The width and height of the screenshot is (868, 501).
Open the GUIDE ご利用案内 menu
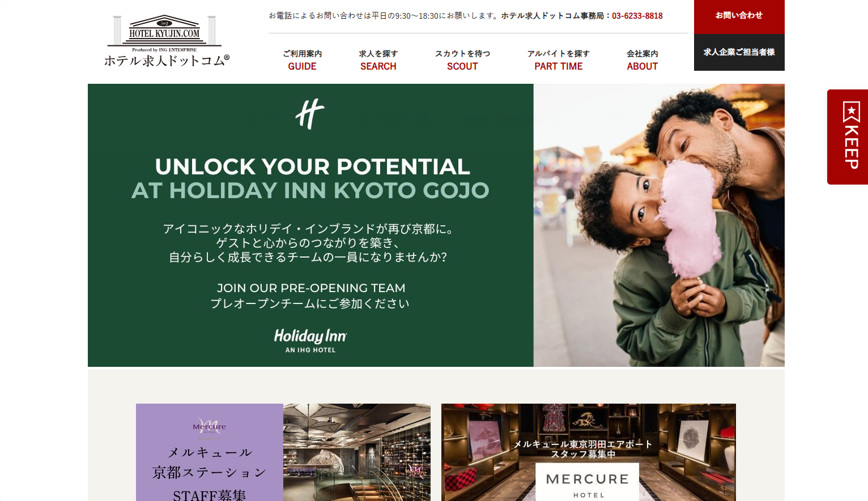pyautogui.click(x=302, y=60)
